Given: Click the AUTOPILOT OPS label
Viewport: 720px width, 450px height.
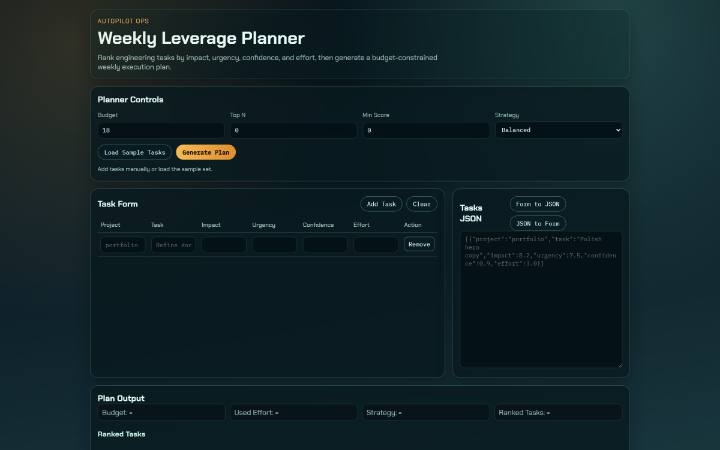Looking at the screenshot, I should pyautogui.click(x=123, y=21).
